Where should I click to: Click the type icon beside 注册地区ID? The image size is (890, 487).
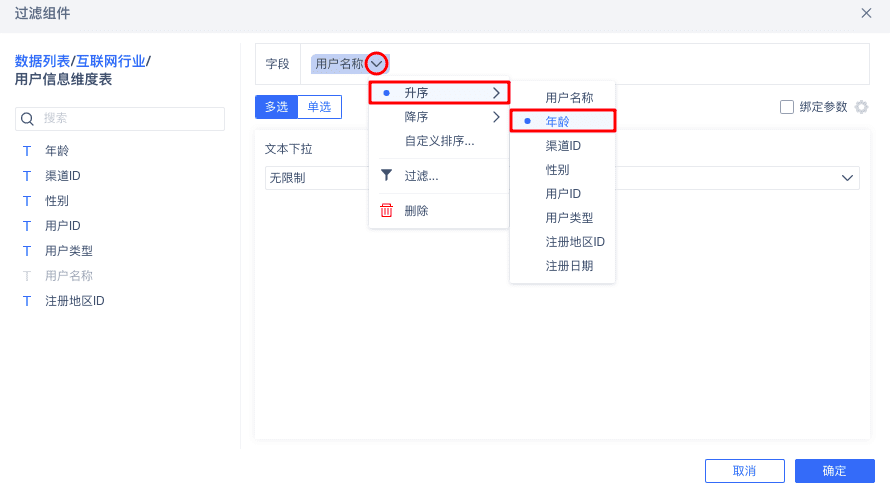point(27,300)
